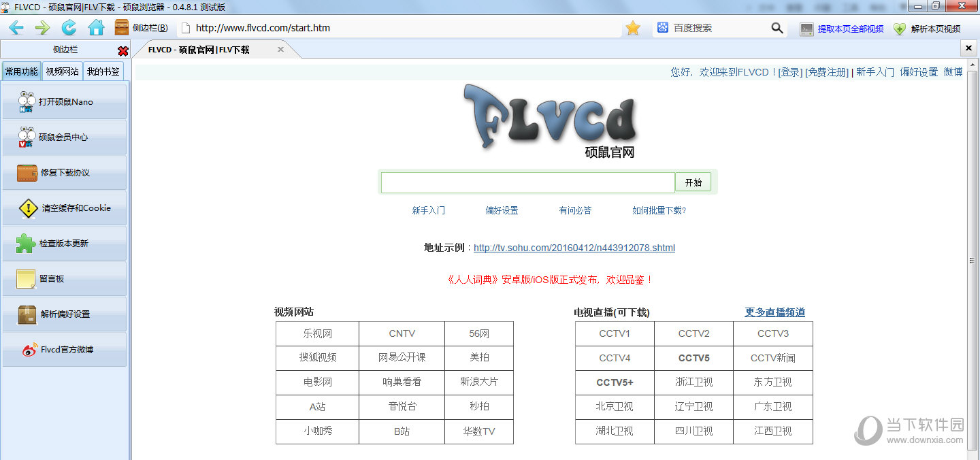Image resolution: width=980 pixels, height=460 pixels.
Task: Choose 江西卫视 in the live TV table
Action: 773,431
